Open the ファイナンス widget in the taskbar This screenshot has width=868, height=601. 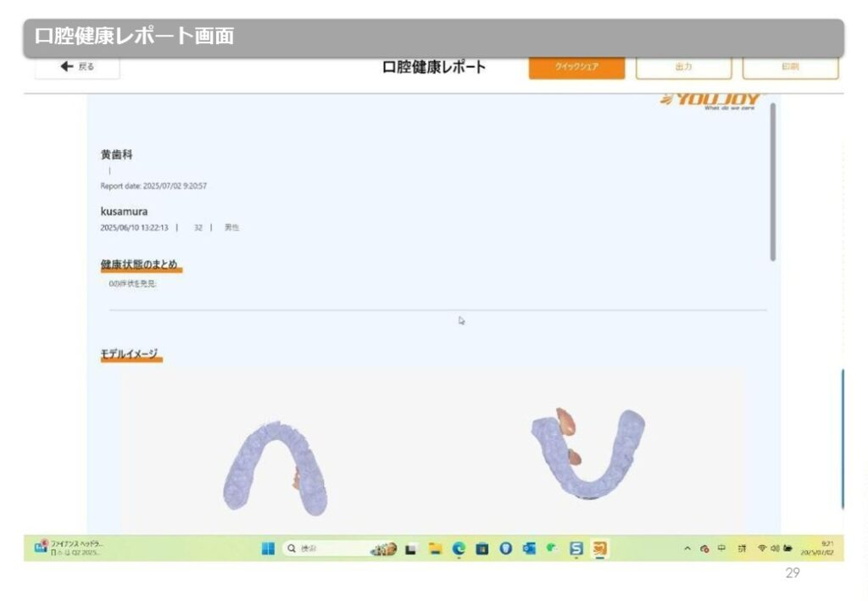68,548
